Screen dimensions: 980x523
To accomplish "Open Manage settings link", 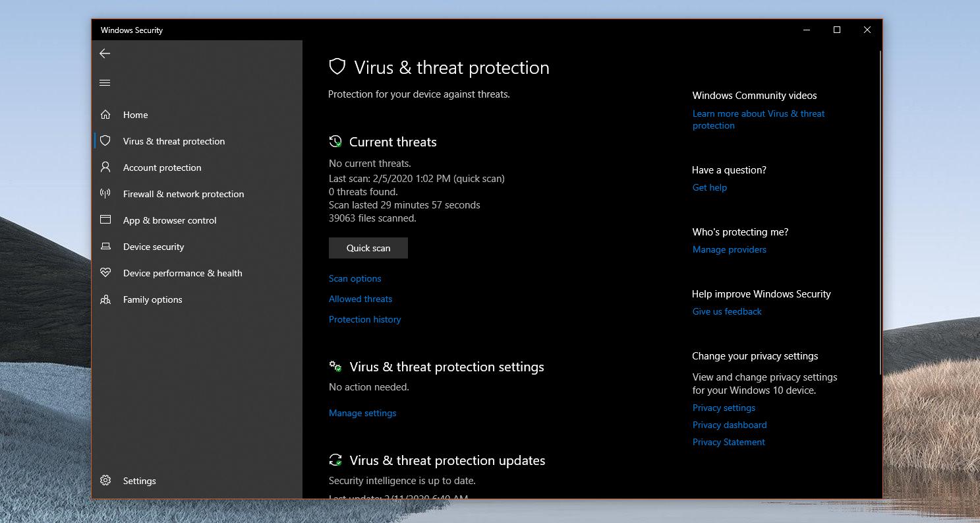I will tap(362, 413).
